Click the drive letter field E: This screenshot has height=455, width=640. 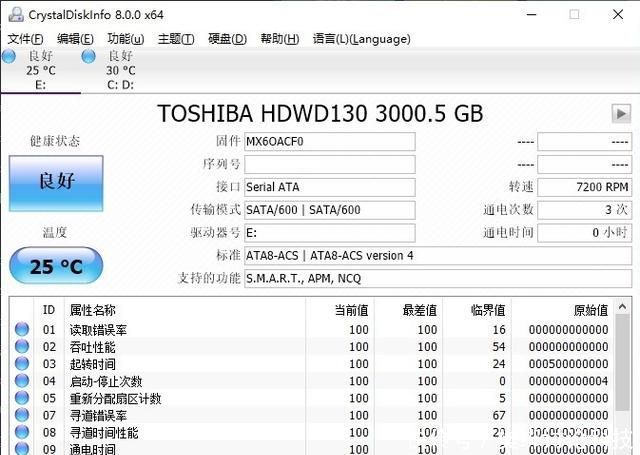click(330, 233)
